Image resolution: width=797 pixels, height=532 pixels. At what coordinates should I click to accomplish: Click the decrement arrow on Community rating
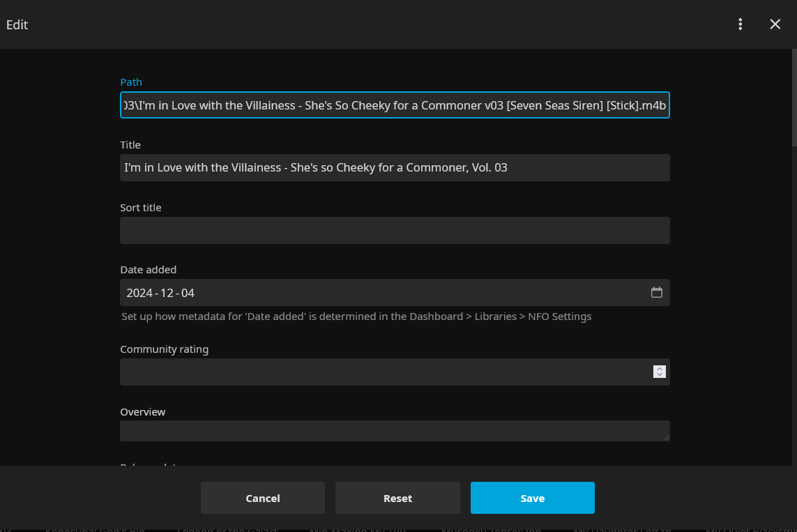coord(660,375)
